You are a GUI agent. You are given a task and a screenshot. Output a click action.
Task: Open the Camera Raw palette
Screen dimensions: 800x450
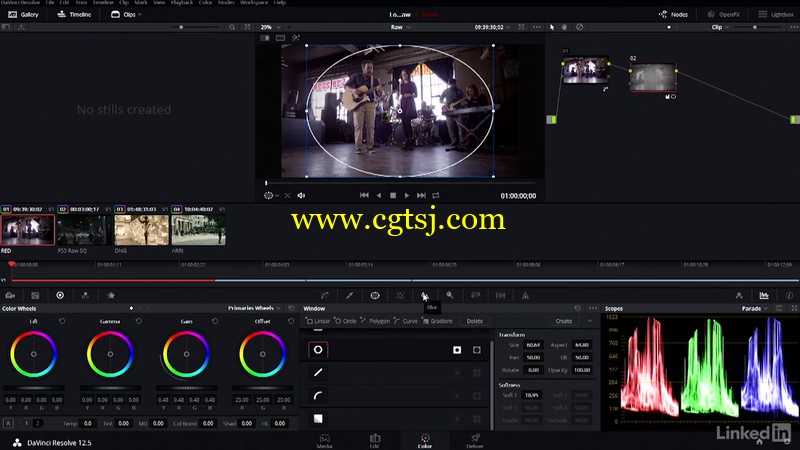coord(10,295)
